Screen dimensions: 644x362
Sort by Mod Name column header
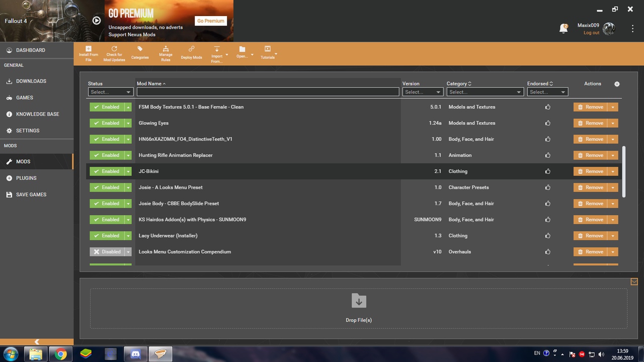coord(151,83)
